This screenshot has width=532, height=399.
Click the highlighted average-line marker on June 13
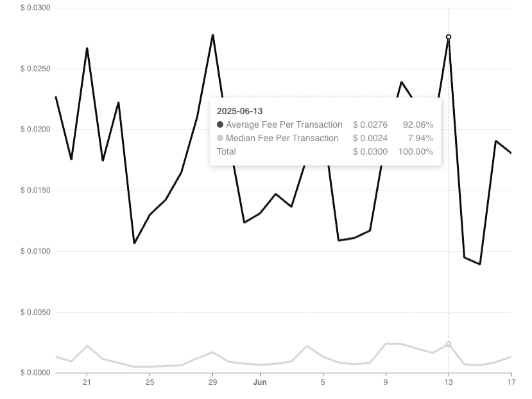point(449,37)
